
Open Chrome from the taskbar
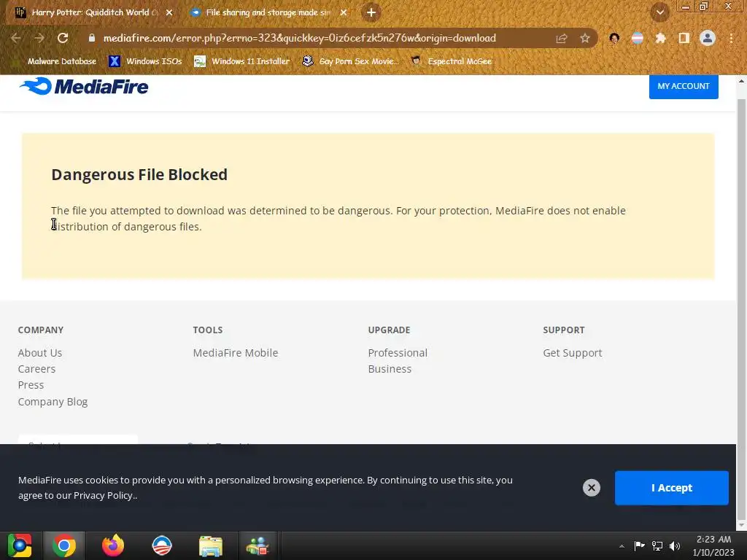(x=64, y=545)
